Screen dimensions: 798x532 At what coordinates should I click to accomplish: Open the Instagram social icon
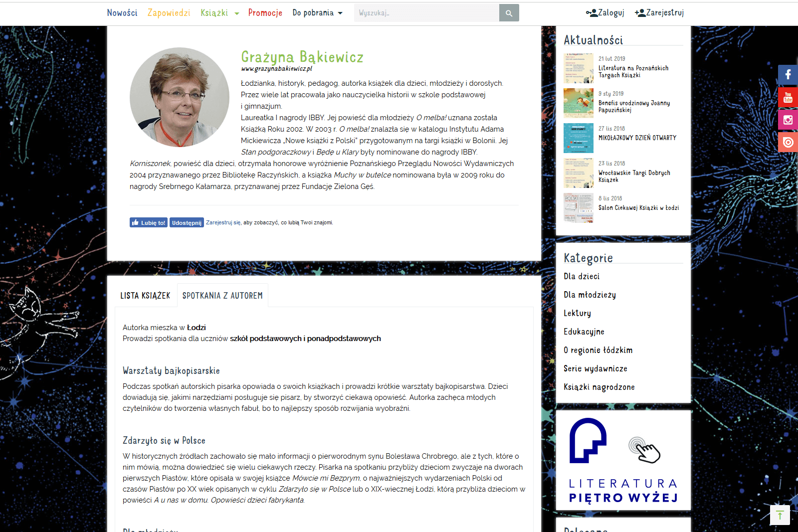[788, 120]
